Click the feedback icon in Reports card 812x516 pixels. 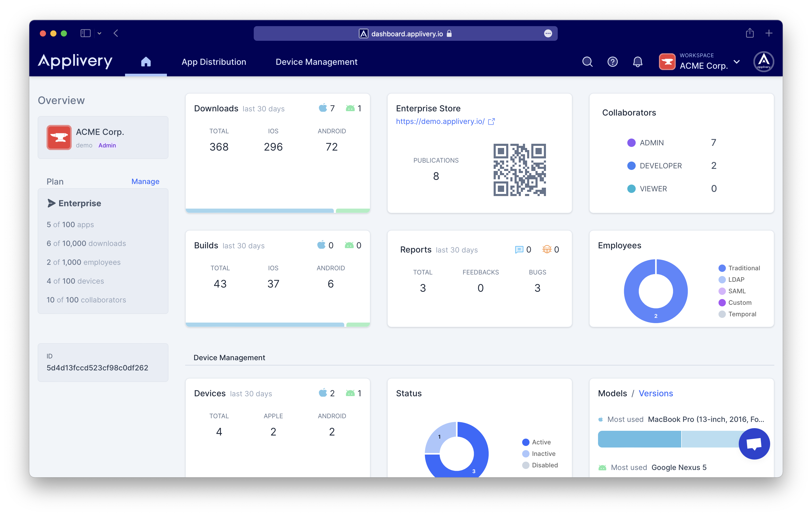pyautogui.click(x=519, y=249)
